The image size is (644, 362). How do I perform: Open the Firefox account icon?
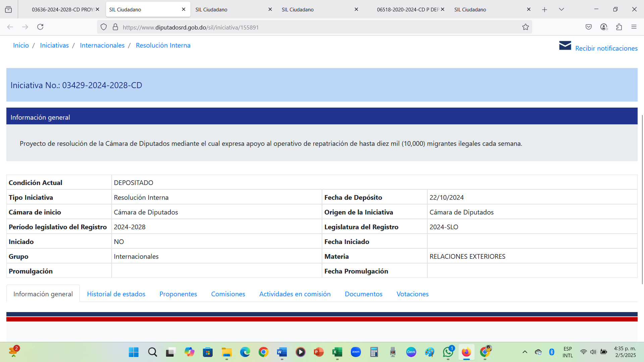[604, 27]
